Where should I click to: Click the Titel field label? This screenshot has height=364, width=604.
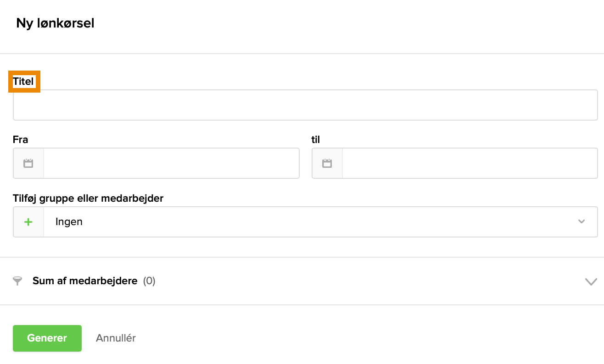[23, 82]
